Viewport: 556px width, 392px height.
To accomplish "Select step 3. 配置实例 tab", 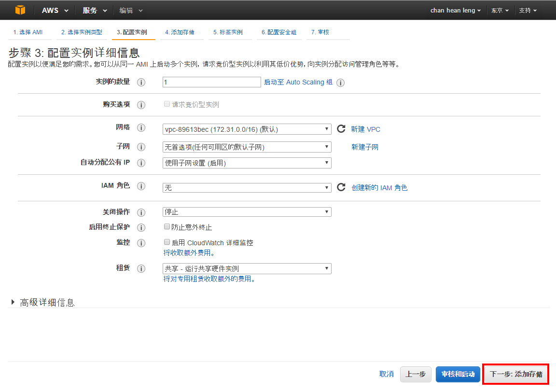I will pos(132,32).
